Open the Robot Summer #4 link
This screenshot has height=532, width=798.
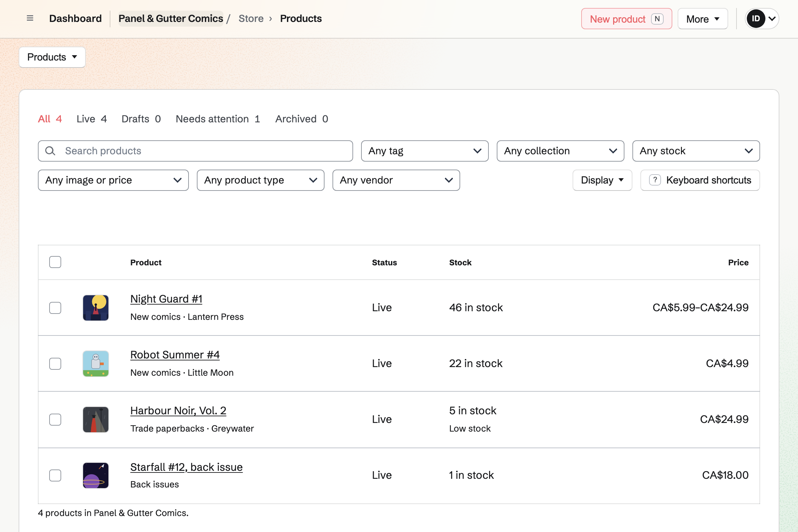coord(175,355)
